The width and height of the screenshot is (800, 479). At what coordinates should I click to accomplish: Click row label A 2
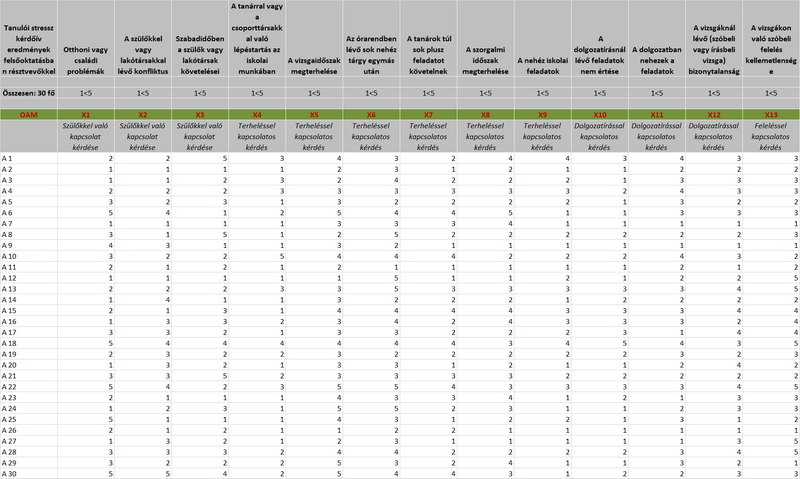click(29, 169)
